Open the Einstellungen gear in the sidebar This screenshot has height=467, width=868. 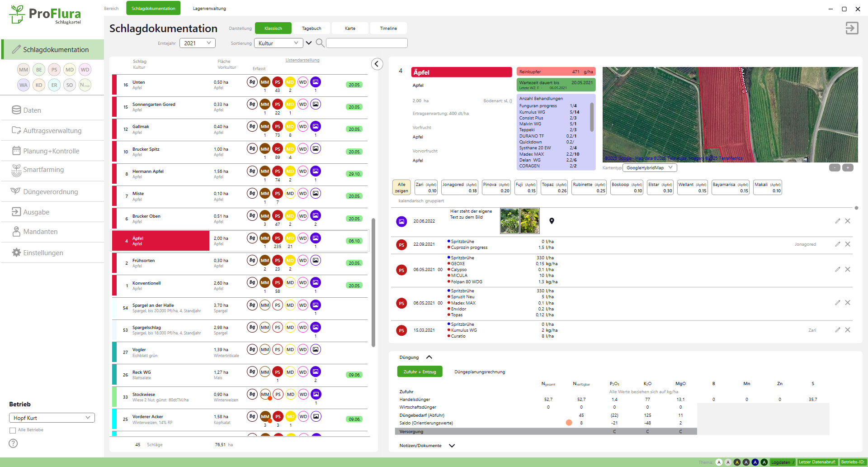coord(17,253)
